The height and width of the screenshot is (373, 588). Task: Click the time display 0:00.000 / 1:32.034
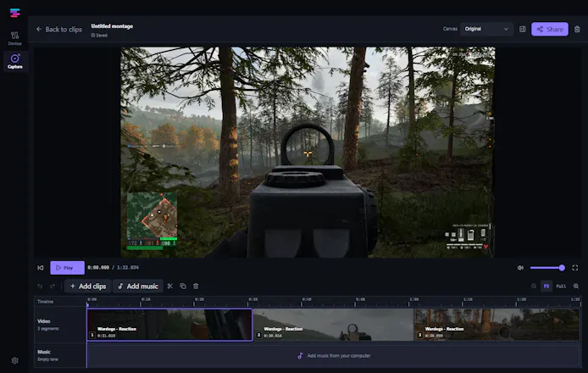point(113,268)
